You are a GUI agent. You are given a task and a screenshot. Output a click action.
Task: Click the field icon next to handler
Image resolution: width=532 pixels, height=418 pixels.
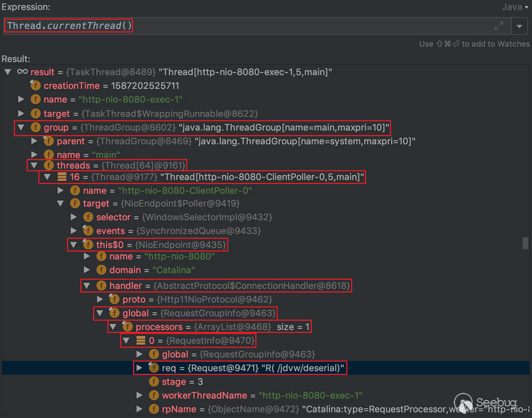[x=101, y=286]
